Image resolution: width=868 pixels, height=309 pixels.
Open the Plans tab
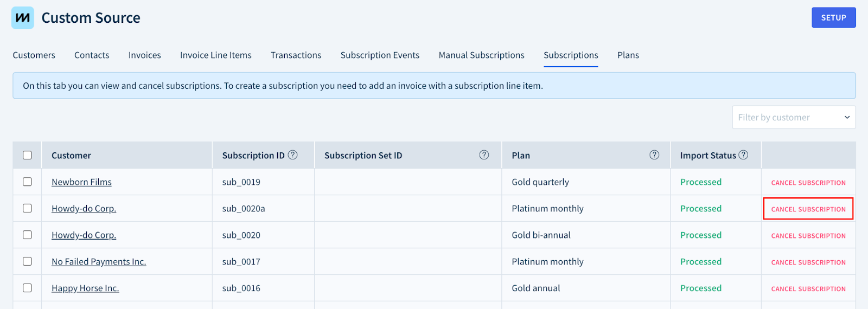tap(628, 55)
